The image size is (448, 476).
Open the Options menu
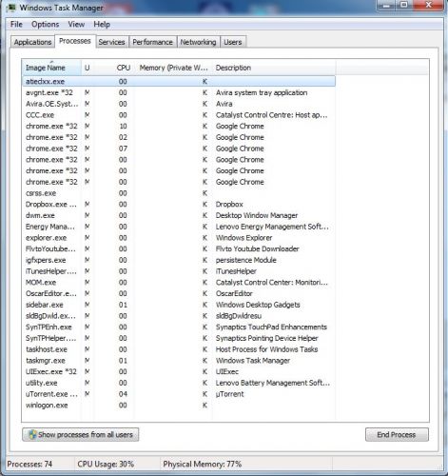point(45,25)
